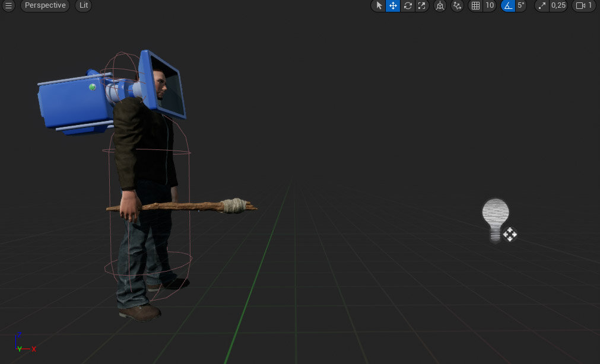Select the move marker beside the light bulb
Viewport: 600px width, 364px height.
pos(510,234)
